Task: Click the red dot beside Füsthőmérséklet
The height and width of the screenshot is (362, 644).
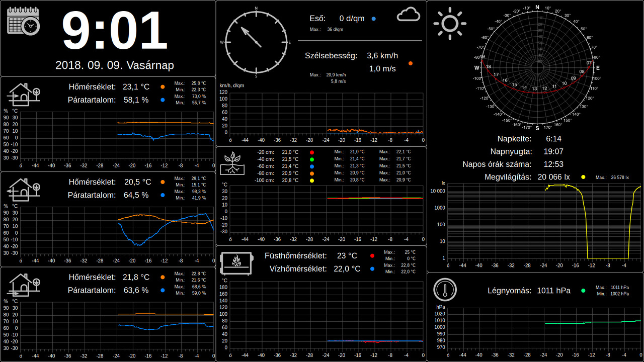Action: [372, 256]
